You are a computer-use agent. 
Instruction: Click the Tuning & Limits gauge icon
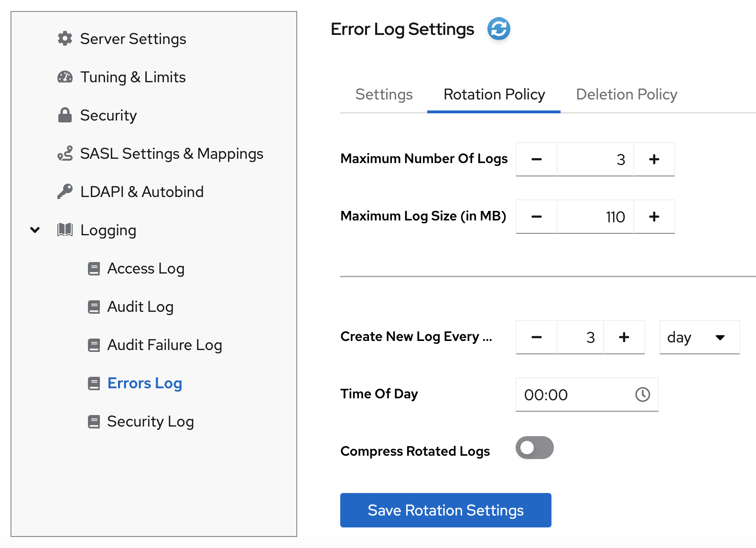coord(65,77)
